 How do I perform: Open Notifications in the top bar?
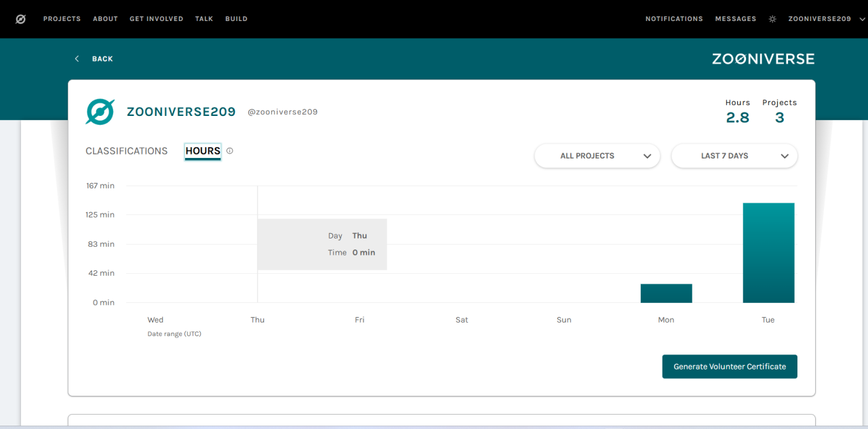[674, 19]
